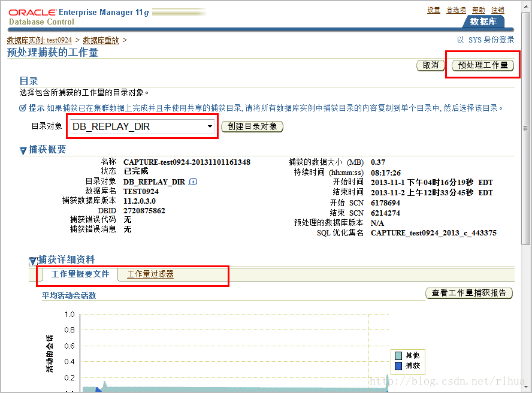
Task: Click the tip checkmark icon
Action: (22, 108)
